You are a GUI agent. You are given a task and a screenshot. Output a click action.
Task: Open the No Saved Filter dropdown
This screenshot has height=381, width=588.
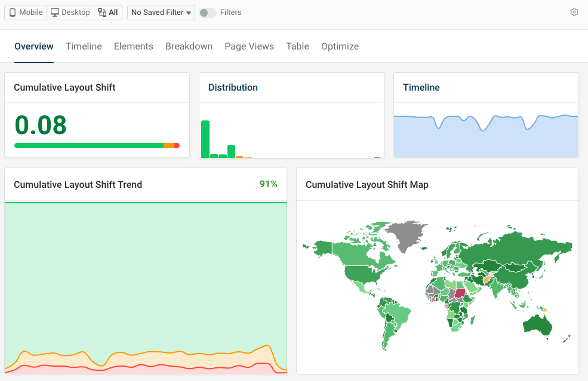(161, 12)
